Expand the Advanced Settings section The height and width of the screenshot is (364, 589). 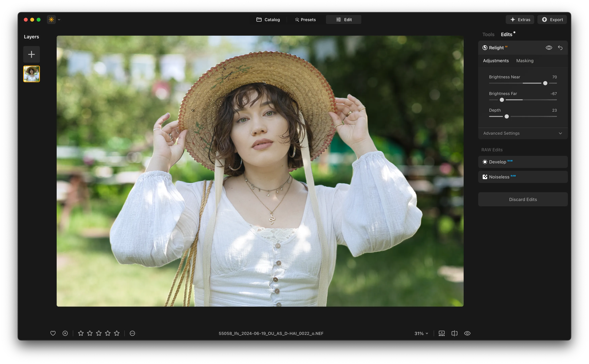click(x=523, y=133)
